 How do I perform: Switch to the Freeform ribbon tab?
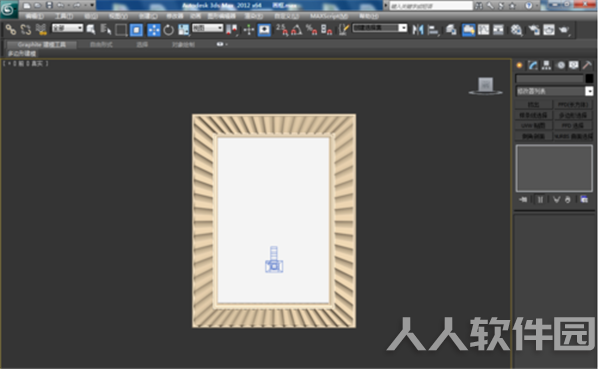coord(101,44)
